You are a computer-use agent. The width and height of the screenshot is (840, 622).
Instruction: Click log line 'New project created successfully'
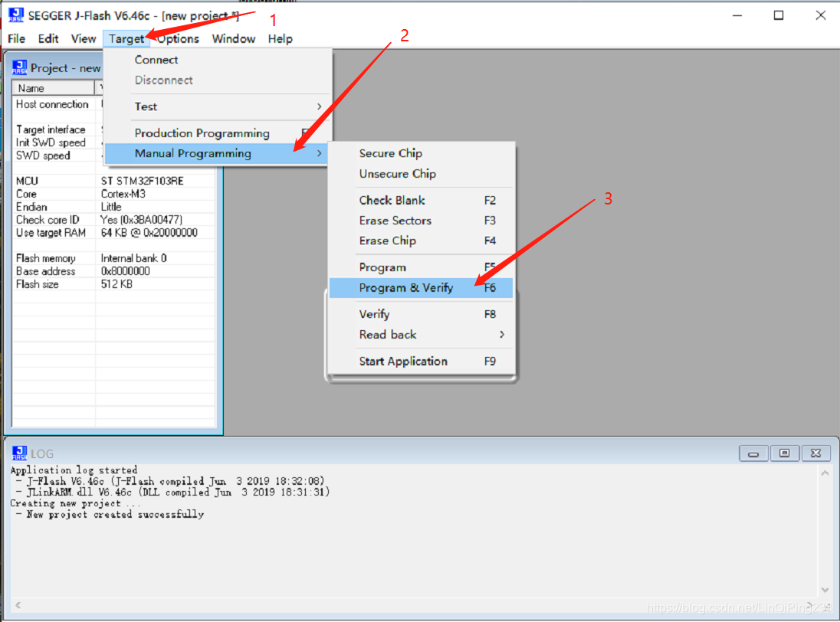pyautogui.click(x=115, y=515)
